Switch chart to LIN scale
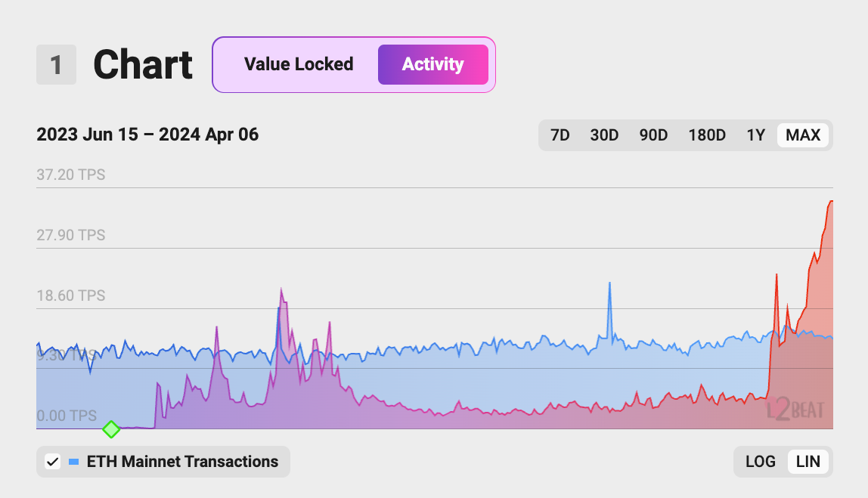Viewport: 868px width, 498px height. [x=808, y=461]
